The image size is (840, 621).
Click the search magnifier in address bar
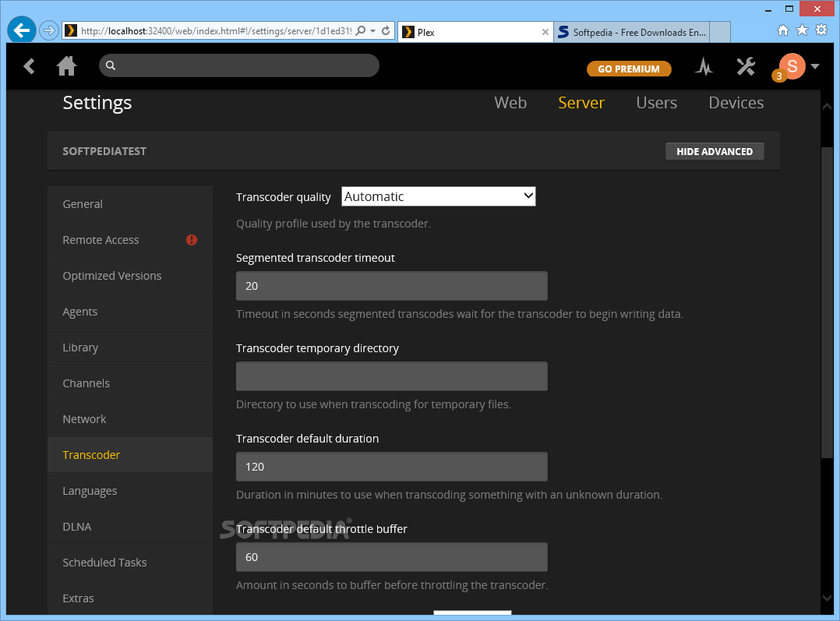[361, 30]
